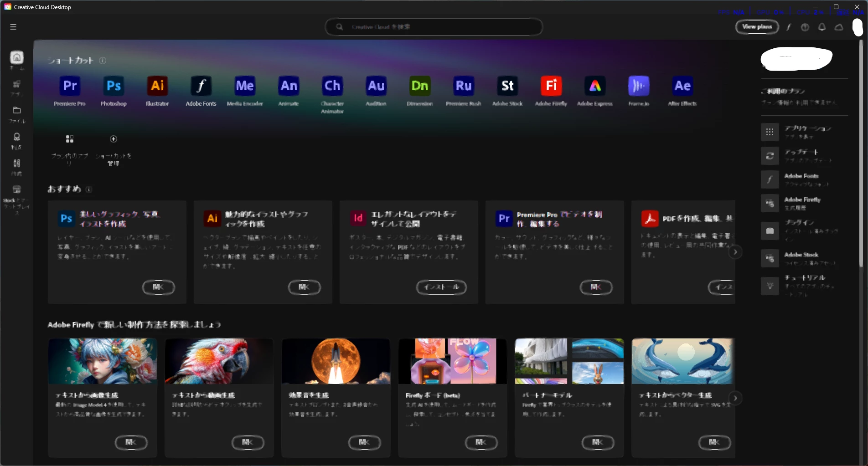
Task: Launch Illustrator shortcut
Action: (157, 86)
